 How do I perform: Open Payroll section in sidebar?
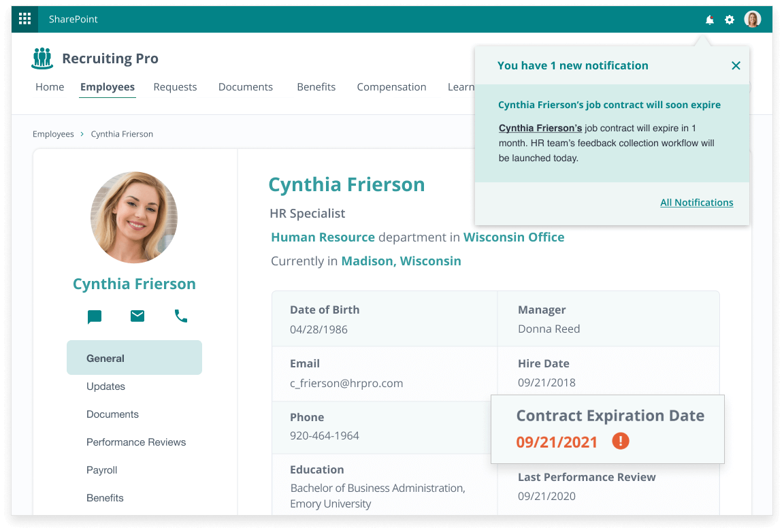pyautogui.click(x=102, y=470)
